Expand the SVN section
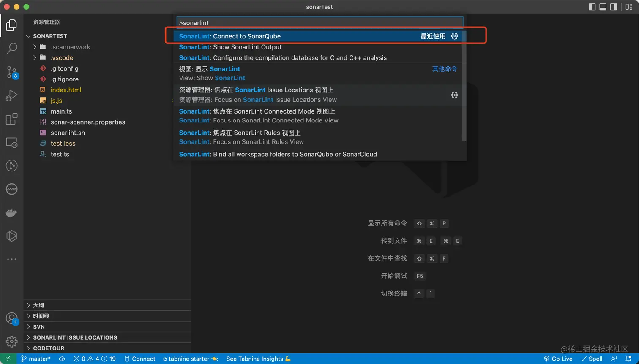The width and height of the screenshot is (639, 364). 107,327
